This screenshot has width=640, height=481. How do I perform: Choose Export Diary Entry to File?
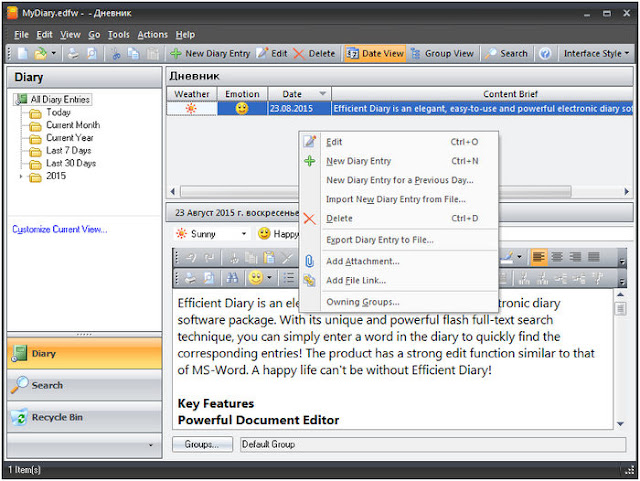click(399, 240)
